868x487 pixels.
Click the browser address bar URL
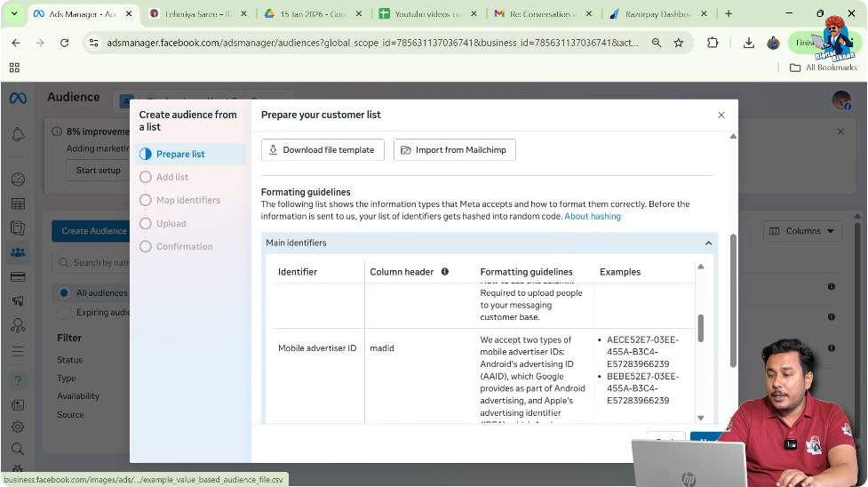point(372,43)
